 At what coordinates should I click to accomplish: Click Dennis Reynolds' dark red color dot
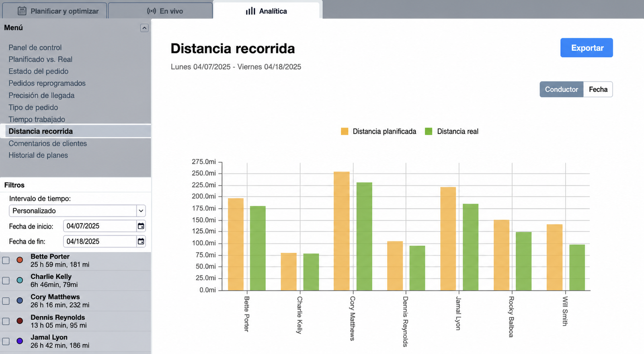coord(20,321)
